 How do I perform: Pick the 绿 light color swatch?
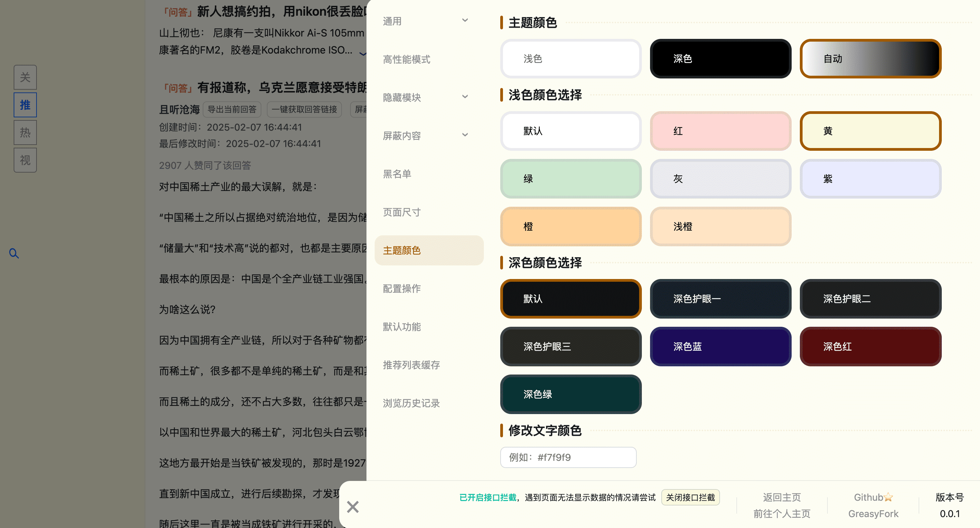coord(570,178)
